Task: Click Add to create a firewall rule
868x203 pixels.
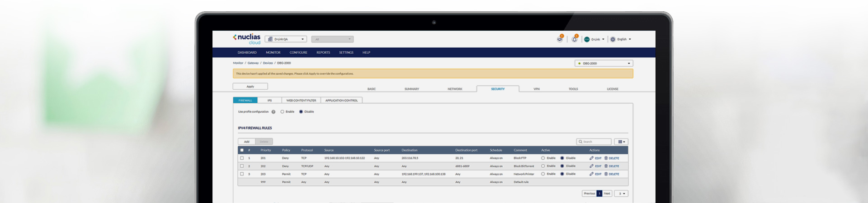Action: 247,142
